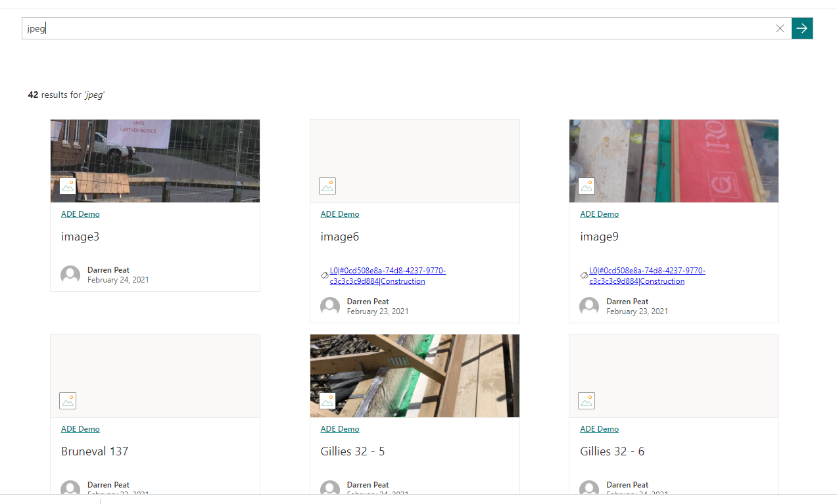This screenshot has height=504, width=837.
Task: Click the image file icon on Gillies 32 - 5 card
Action: [x=327, y=401]
